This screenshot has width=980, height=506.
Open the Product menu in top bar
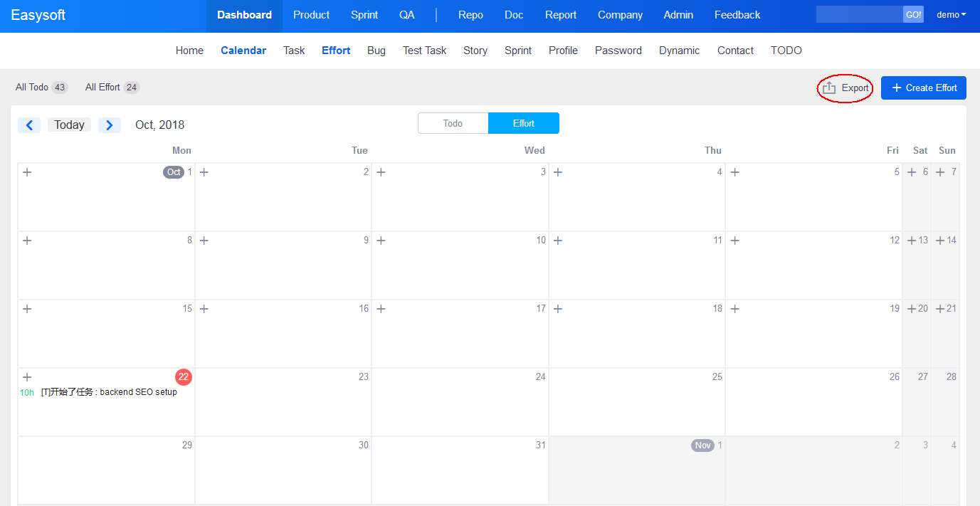click(x=311, y=15)
